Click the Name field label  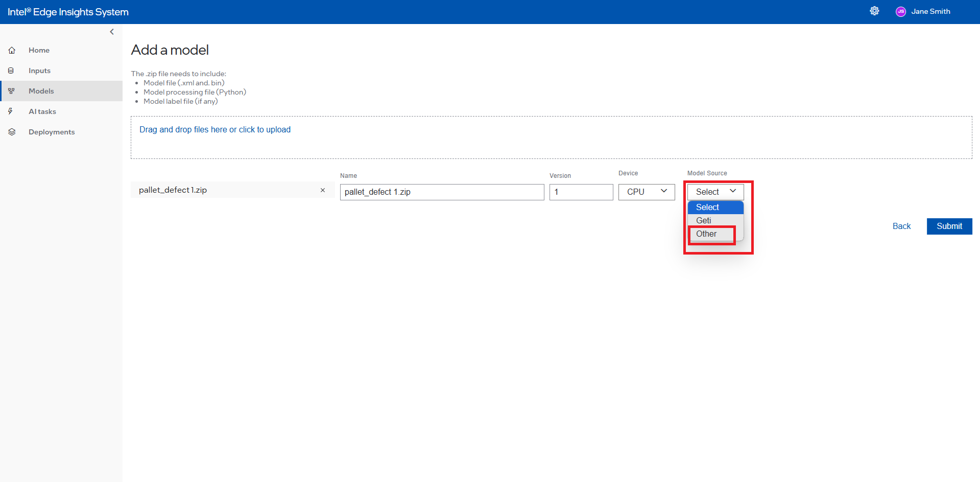coord(348,176)
